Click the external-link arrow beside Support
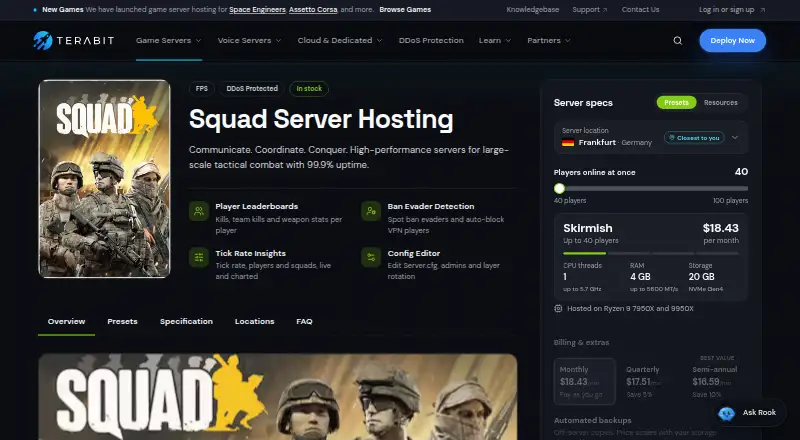 pyautogui.click(x=605, y=10)
